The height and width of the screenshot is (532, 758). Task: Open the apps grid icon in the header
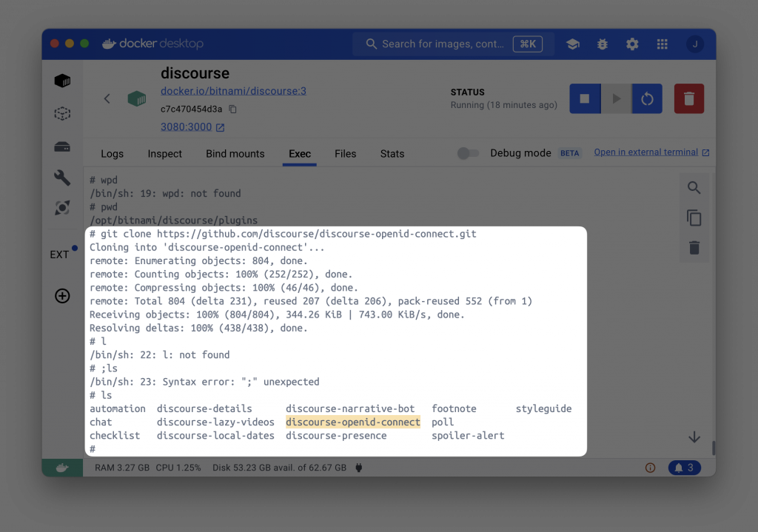coord(663,44)
